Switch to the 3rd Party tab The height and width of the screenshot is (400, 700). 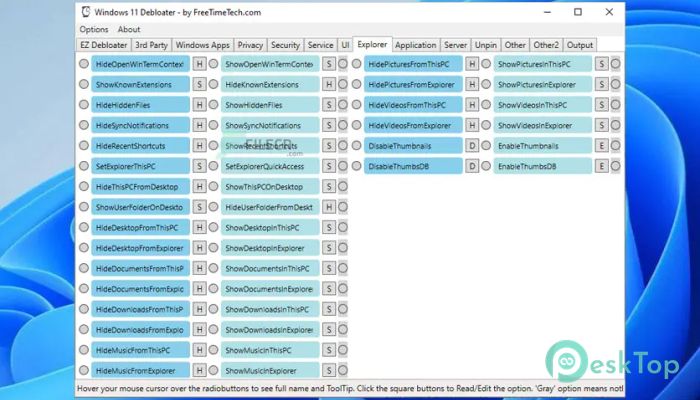point(151,45)
